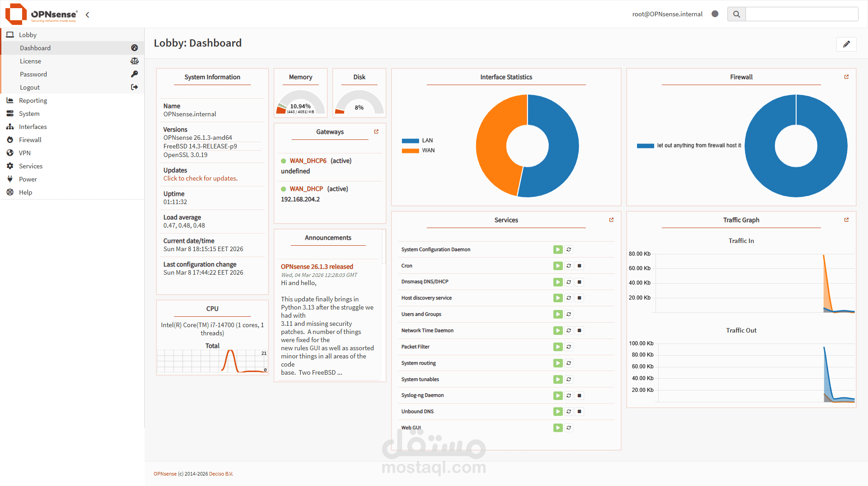Toggle the LAN legend swatch

point(410,141)
